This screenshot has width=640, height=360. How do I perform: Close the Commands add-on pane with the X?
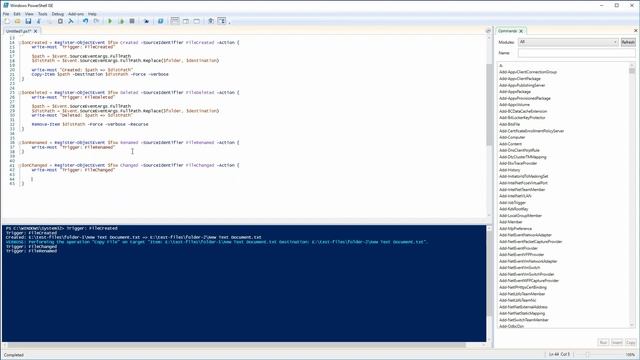(636, 31)
